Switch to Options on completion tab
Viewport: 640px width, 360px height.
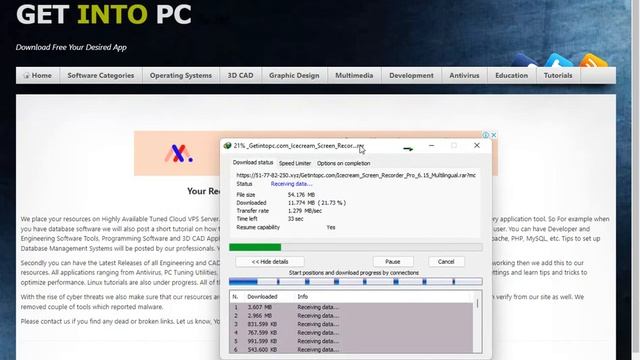point(344,163)
